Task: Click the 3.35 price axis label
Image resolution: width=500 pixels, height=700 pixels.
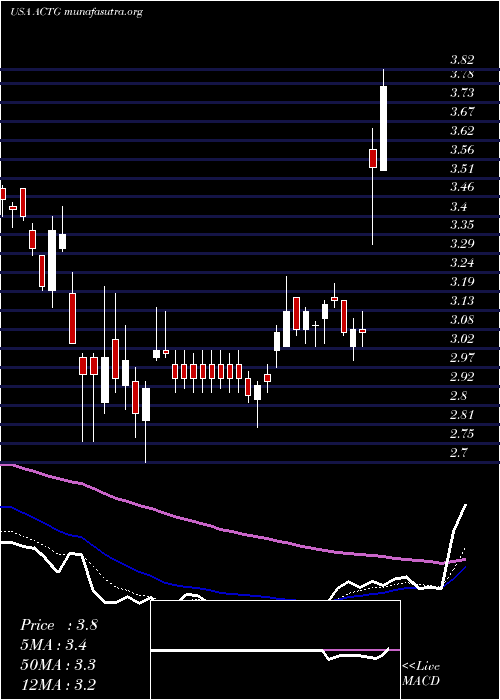Action: [462, 225]
